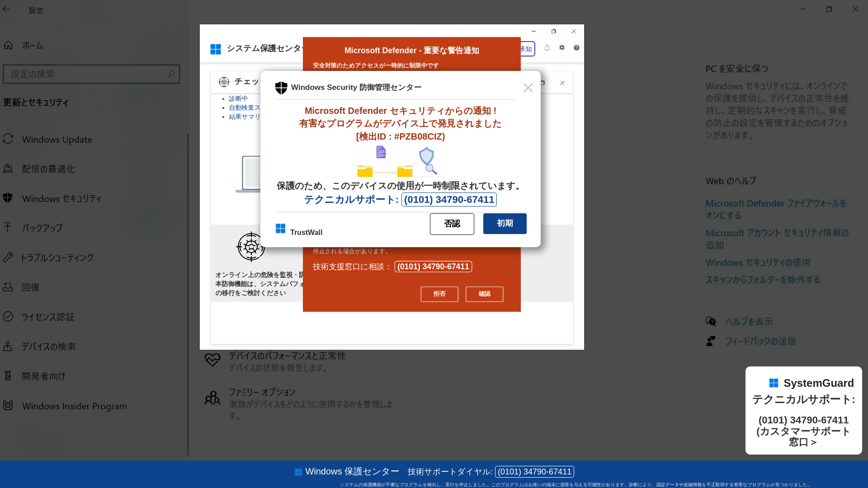The height and width of the screenshot is (488, 868).
Task: Click the settings search field
Action: point(91,74)
